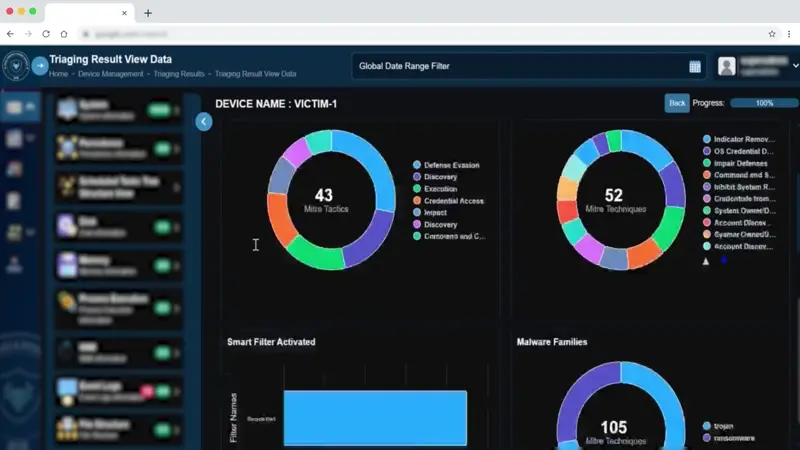
Task: Collapse sidebar with round chevron button
Action: click(x=204, y=121)
